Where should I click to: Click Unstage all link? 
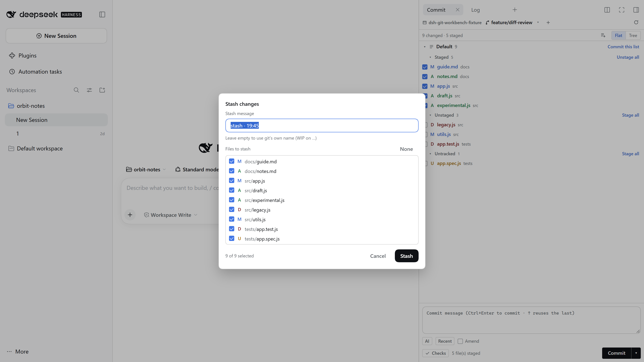[x=628, y=57]
